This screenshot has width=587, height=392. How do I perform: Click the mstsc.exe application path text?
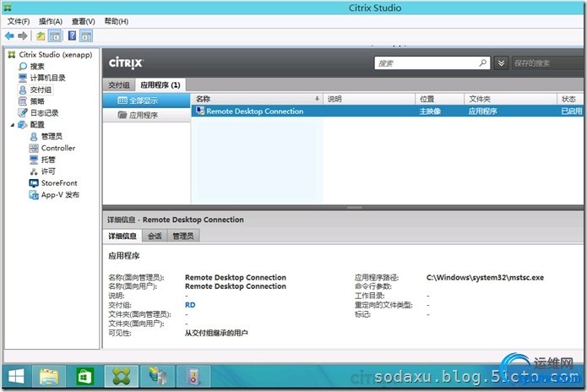pyautogui.click(x=485, y=277)
